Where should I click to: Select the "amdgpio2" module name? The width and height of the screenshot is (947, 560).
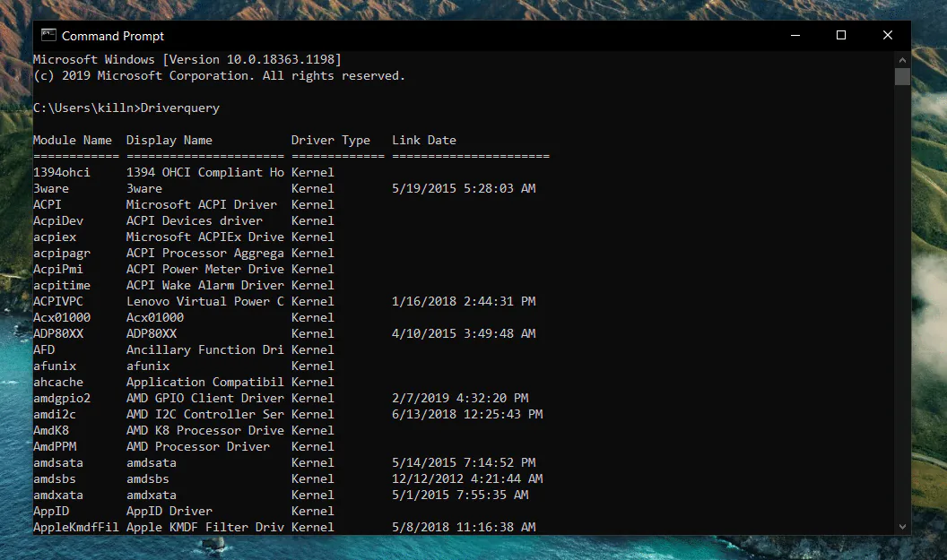62,399
